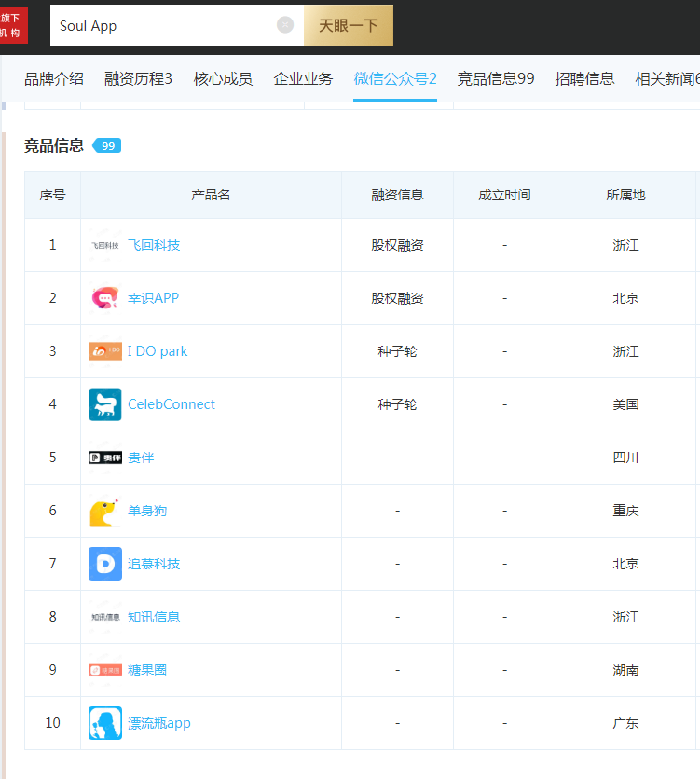Switch to the 品牌介绍 tab

[54, 79]
